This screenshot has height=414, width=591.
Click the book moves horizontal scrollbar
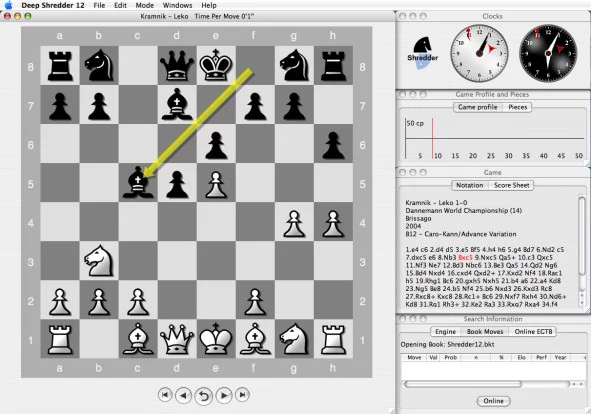pyautogui.click(x=486, y=384)
